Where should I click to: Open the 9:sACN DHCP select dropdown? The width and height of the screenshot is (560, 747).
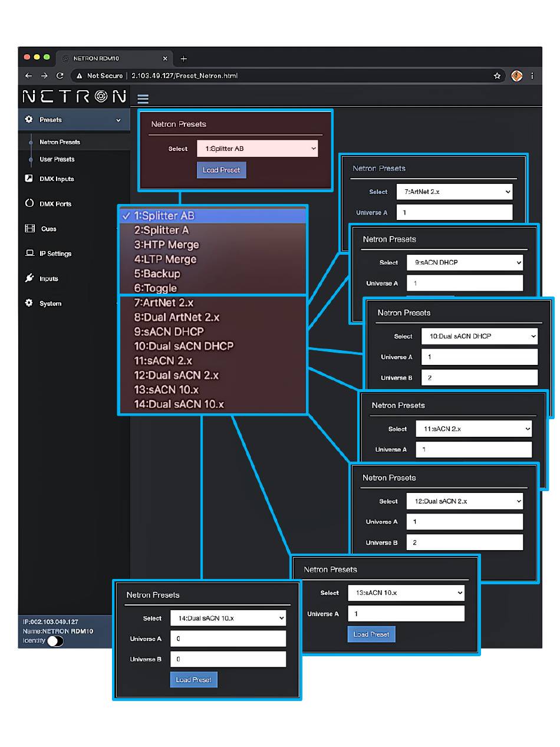tap(465, 262)
